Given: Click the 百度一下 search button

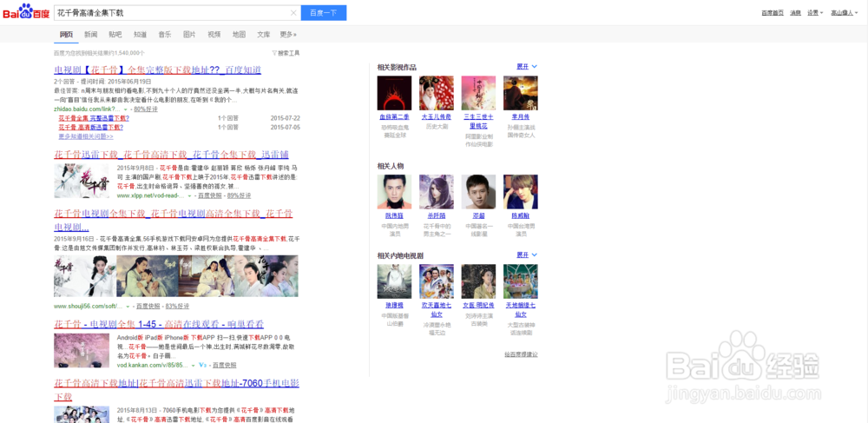Looking at the screenshot, I should point(323,13).
